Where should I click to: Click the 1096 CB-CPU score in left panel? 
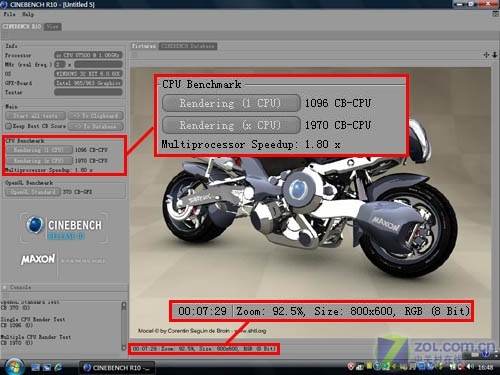click(x=91, y=150)
